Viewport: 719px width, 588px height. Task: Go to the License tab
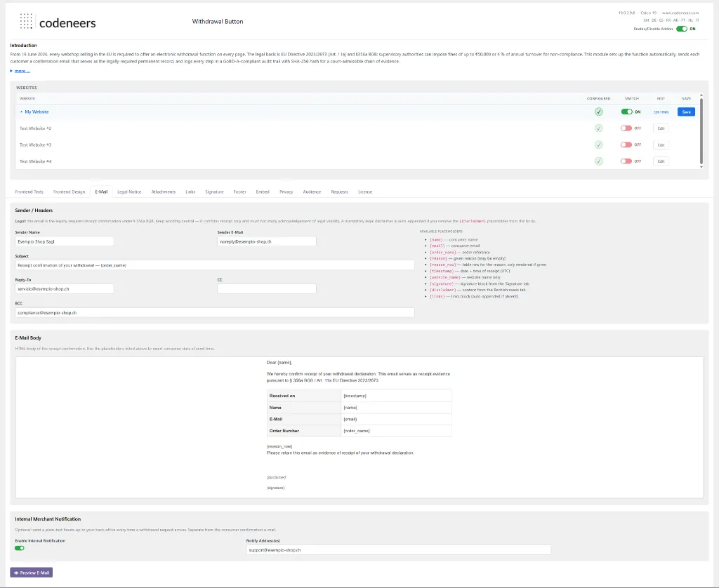[365, 192]
